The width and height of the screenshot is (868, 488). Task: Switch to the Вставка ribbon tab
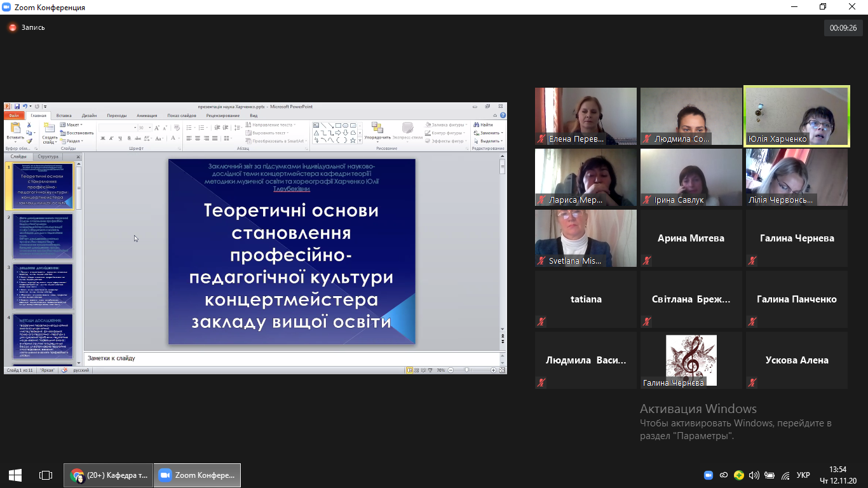[x=64, y=116]
